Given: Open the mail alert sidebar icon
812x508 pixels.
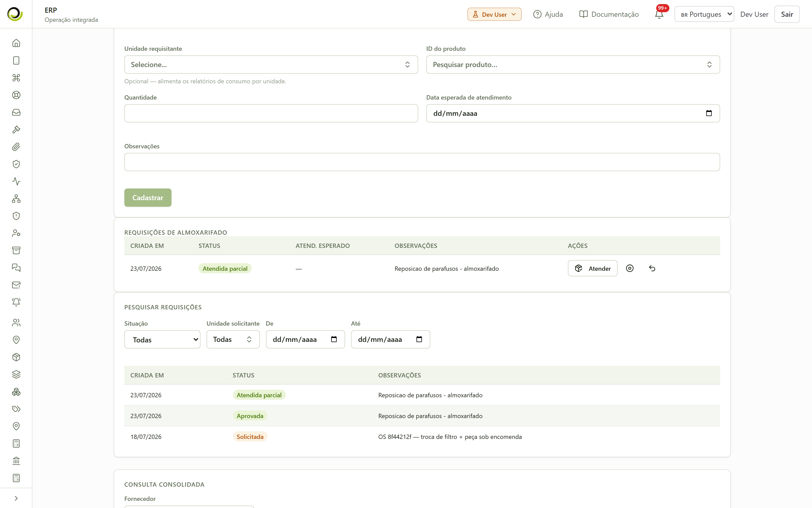Looking at the screenshot, I should tap(16, 285).
